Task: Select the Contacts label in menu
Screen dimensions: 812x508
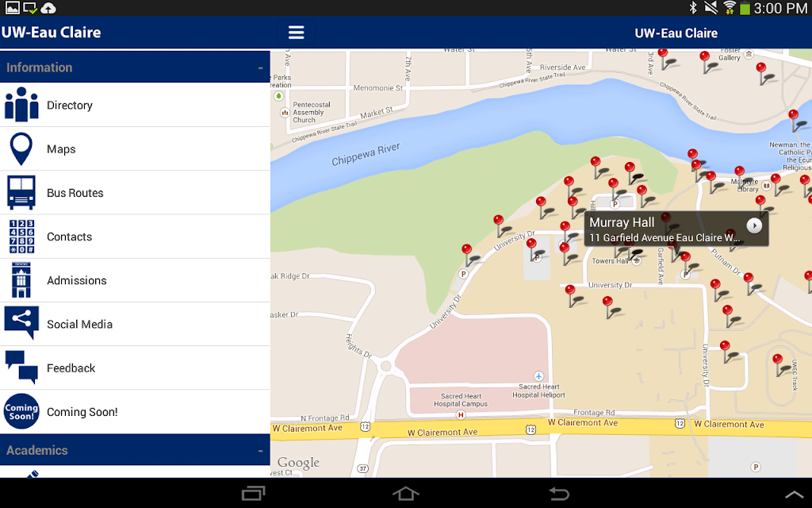Action: pyautogui.click(x=70, y=237)
